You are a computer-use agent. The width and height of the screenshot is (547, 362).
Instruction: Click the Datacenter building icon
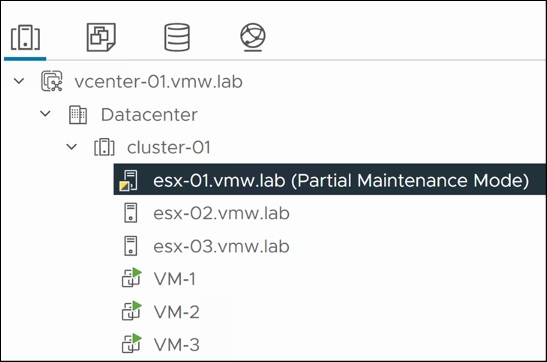point(78,114)
